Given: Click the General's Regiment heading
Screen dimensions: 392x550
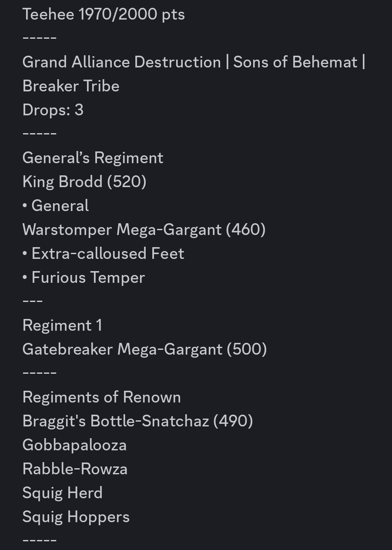Looking at the screenshot, I should (93, 158).
